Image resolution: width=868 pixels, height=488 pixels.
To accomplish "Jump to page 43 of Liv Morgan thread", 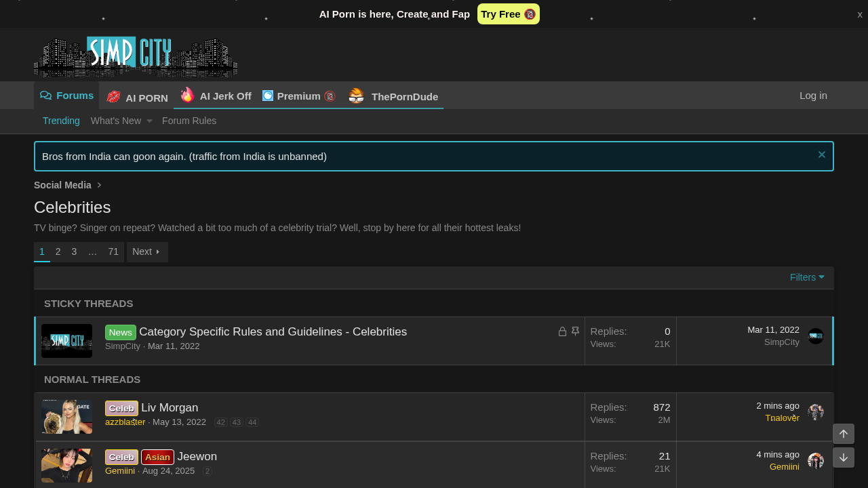I will point(237,422).
